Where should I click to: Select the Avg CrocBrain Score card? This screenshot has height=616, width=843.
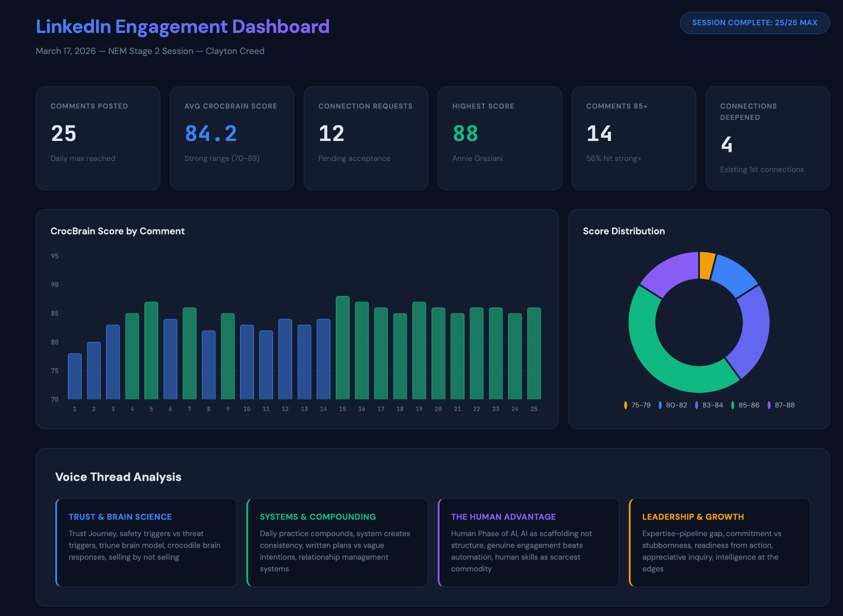[x=232, y=138]
